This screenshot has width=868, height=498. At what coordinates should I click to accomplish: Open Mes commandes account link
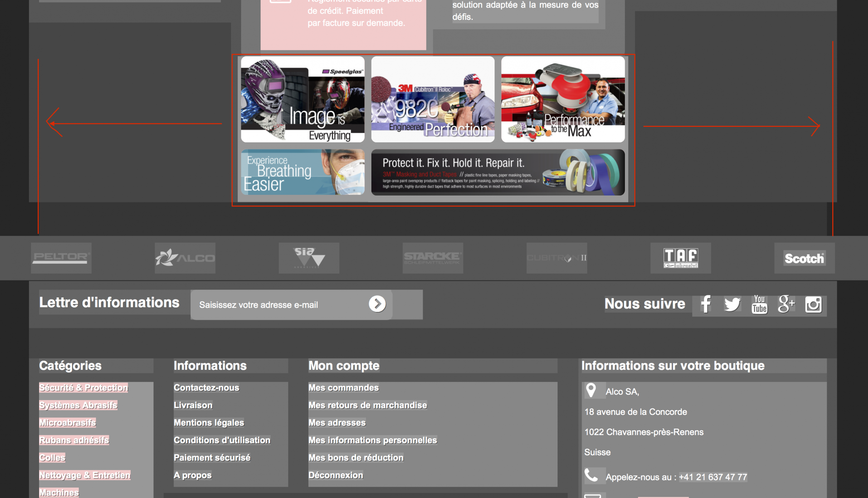[x=343, y=388]
